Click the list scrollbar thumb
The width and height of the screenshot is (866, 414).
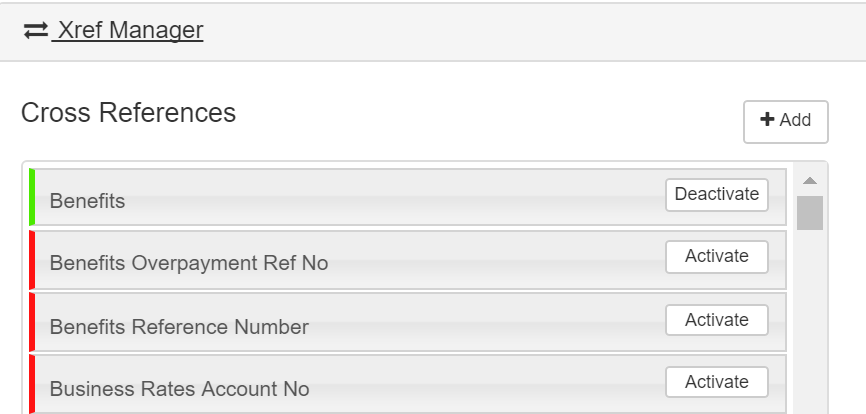[x=810, y=212]
